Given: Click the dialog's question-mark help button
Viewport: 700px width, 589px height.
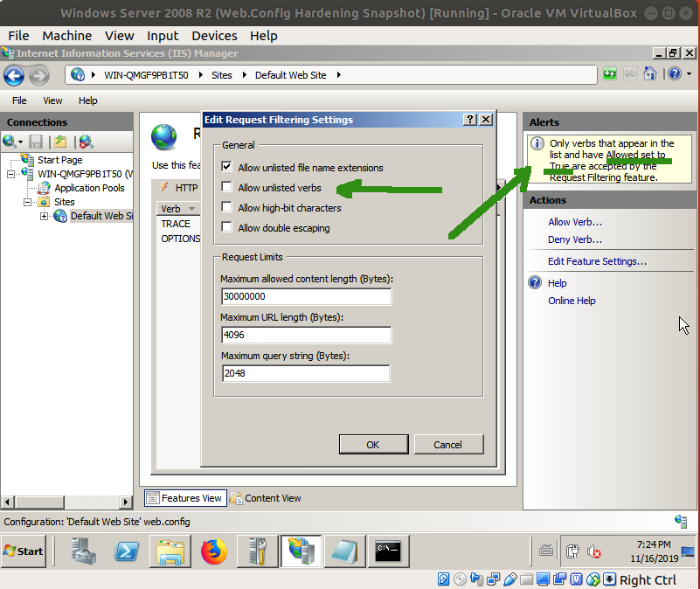Looking at the screenshot, I should 469,120.
